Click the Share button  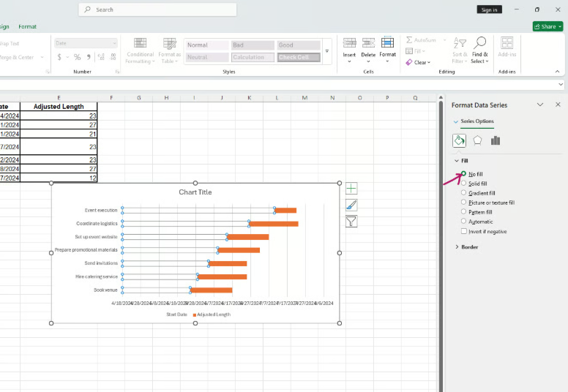click(x=548, y=26)
